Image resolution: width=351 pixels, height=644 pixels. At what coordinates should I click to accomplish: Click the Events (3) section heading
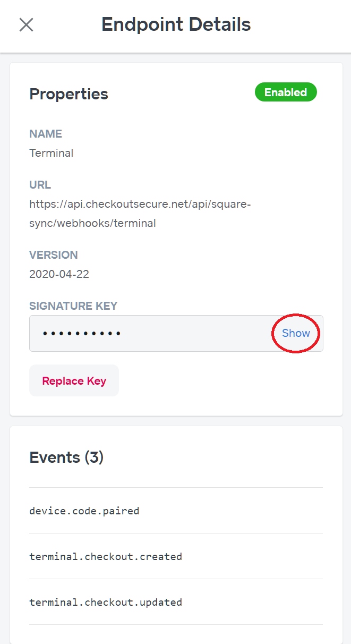tap(66, 457)
